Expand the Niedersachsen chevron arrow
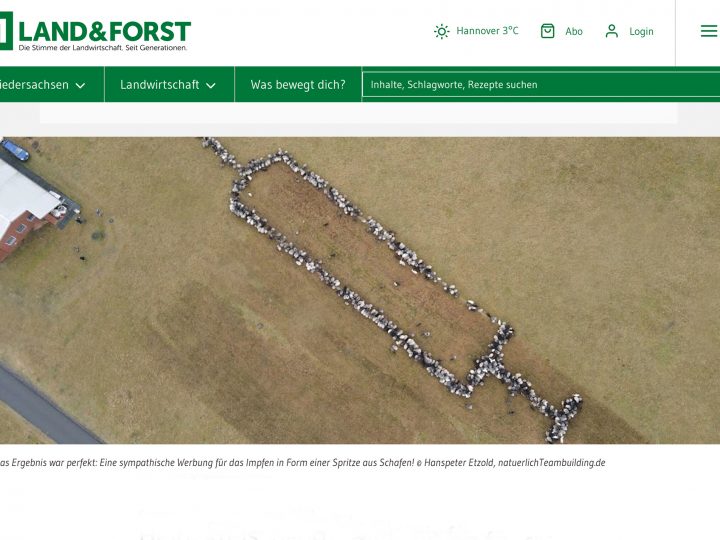This screenshot has height=540, width=720. coord(80,86)
